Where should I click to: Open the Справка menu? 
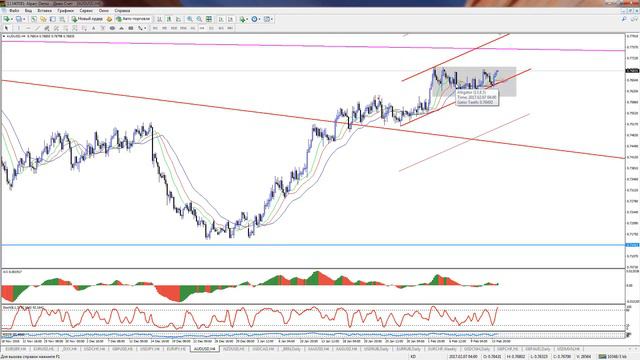point(122,11)
